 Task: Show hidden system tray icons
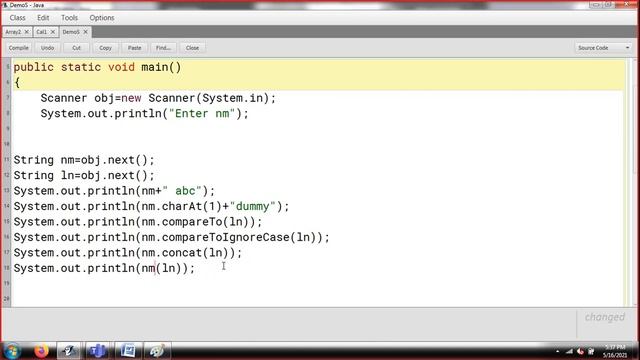[558, 351]
